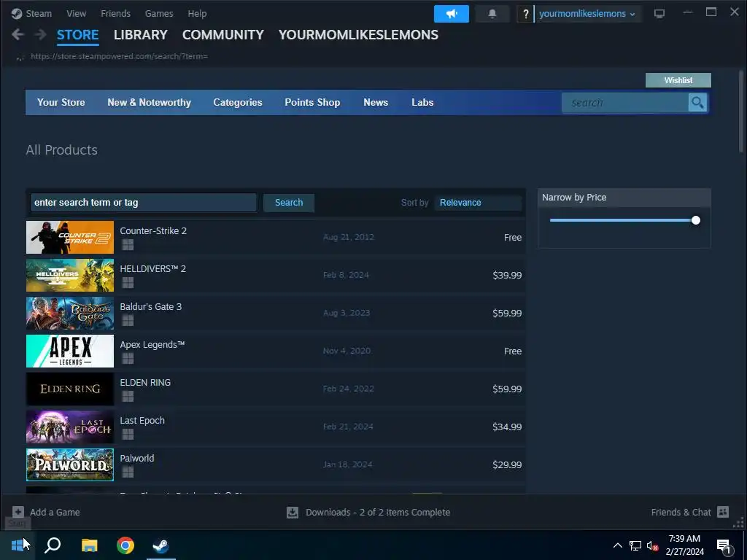
Task: Expand the New & Noteworthy menu
Action: [149, 102]
